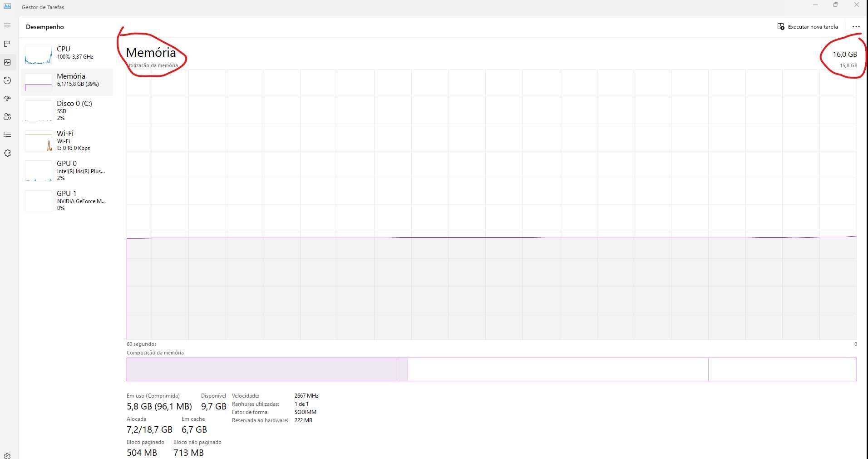Open the App history page icon
Image resolution: width=868 pixels, height=459 pixels.
coord(7,80)
